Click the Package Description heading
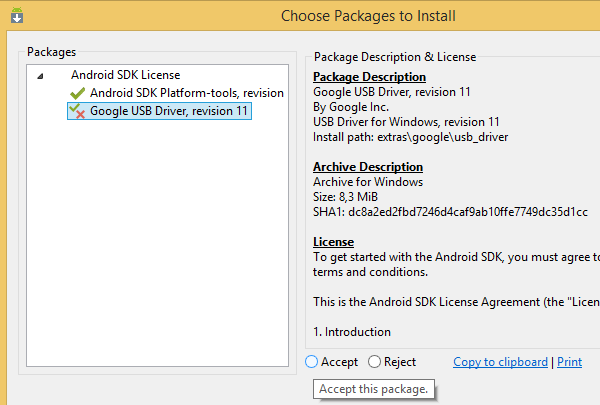 pyautogui.click(x=369, y=77)
